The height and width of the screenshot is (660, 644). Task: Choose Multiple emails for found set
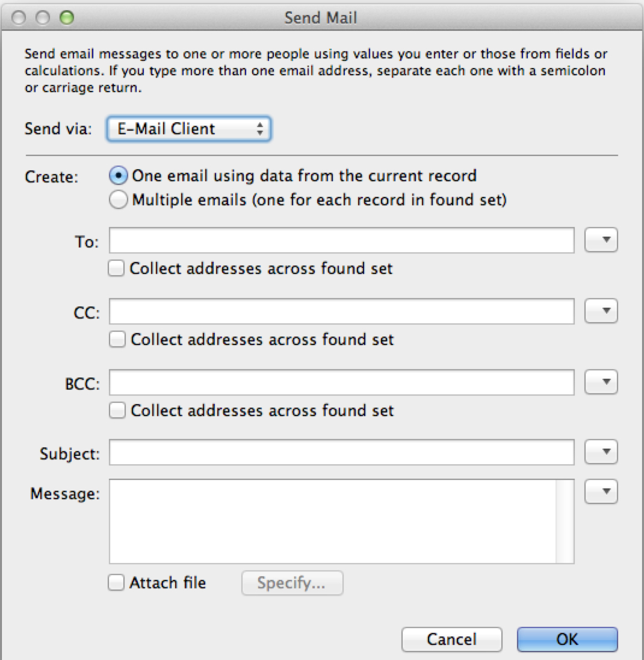(x=119, y=200)
